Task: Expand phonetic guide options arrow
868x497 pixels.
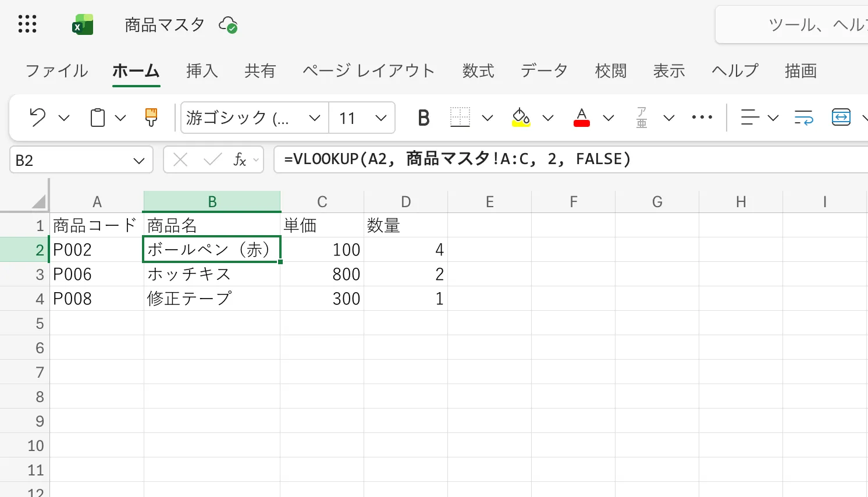Action: tap(669, 118)
